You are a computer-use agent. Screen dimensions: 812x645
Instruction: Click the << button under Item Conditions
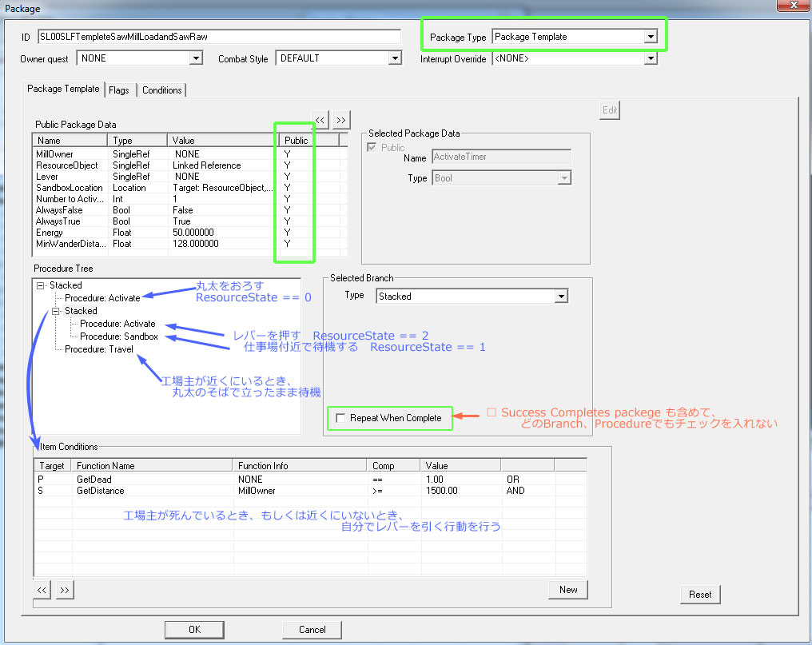click(x=42, y=590)
